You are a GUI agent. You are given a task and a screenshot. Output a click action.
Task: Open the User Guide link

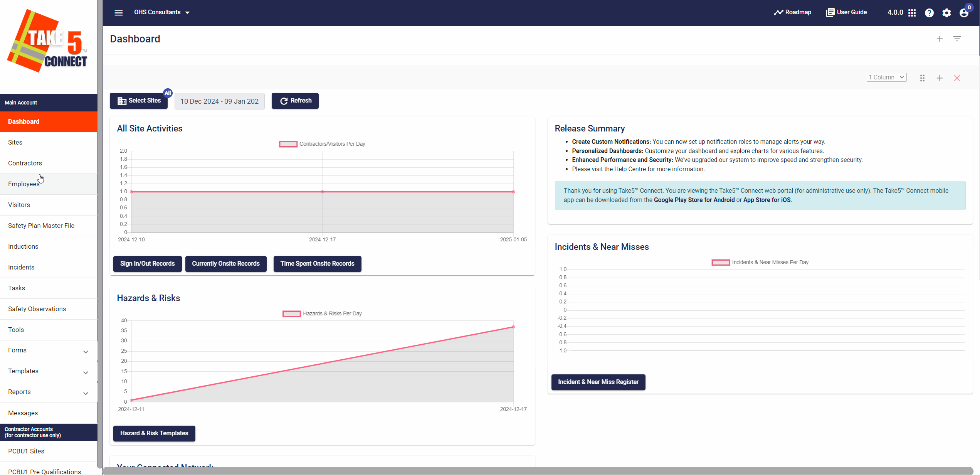(846, 12)
